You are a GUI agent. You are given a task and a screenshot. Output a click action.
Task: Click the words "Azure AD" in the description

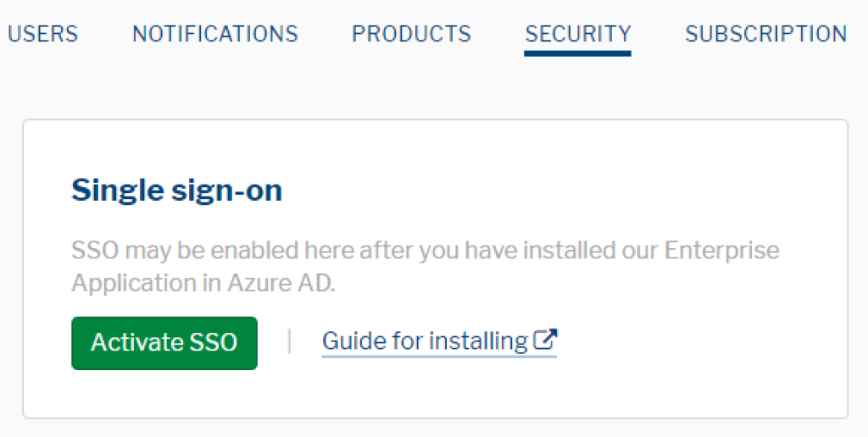coord(281,283)
